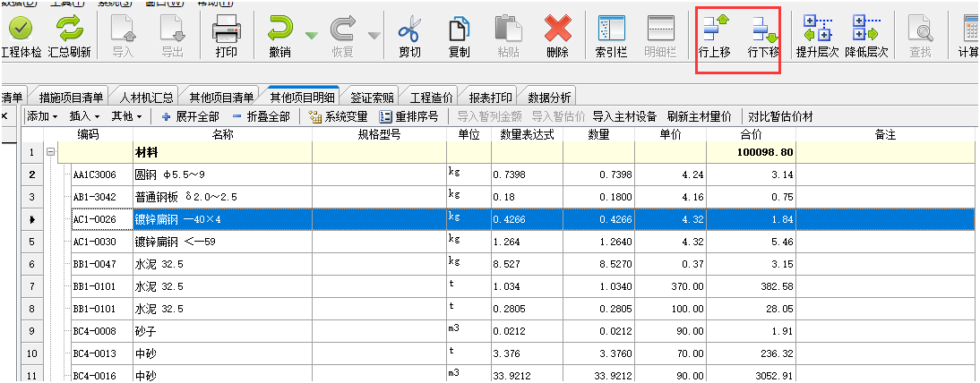Click the 打印 printer icon
This screenshot has height=383, width=980.
tap(226, 30)
